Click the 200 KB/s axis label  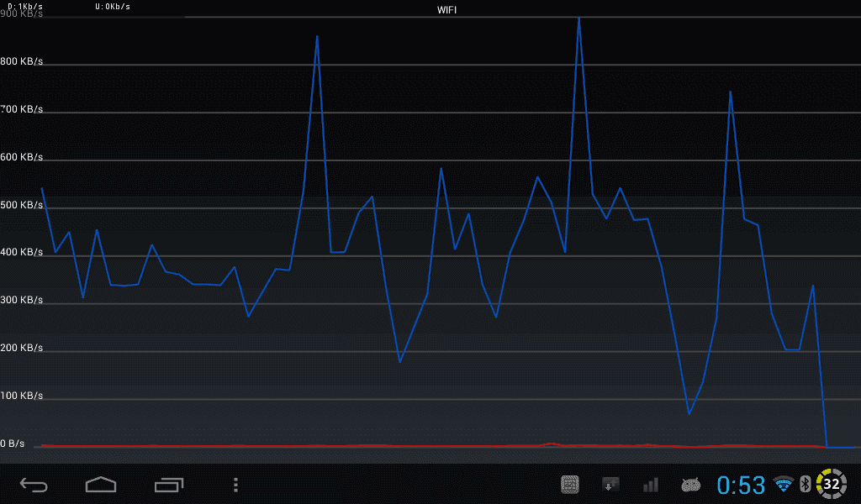(21, 348)
